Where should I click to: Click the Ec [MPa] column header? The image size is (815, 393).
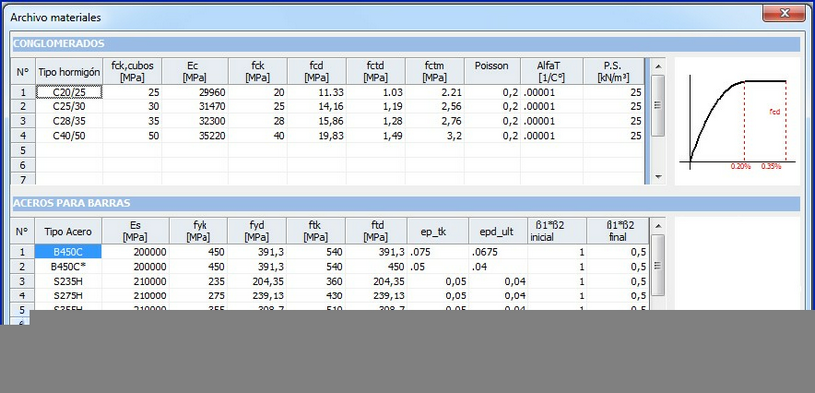click(x=195, y=72)
